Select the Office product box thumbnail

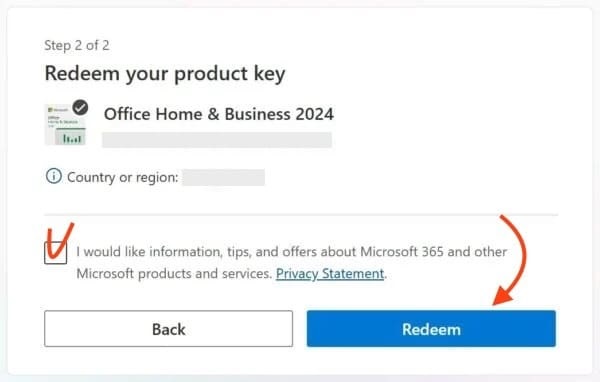coord(65,125)
